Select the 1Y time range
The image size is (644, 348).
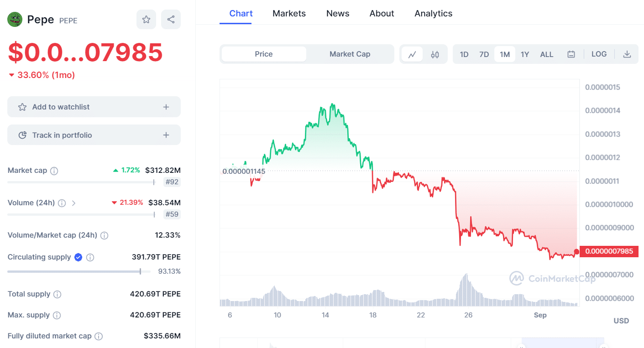click(x=525, y=54)
